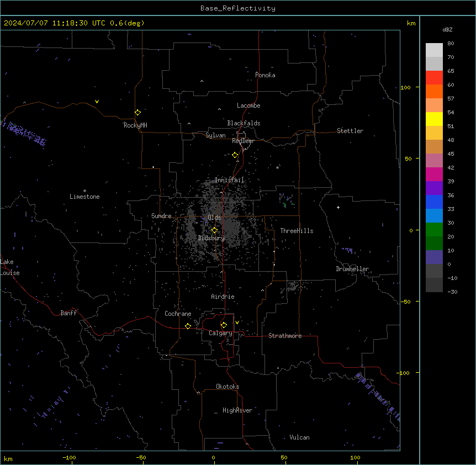This screenshot has width=476, height=465.
Task: Select the green 20-30 dBZ legend swatch
Action: 434,230
